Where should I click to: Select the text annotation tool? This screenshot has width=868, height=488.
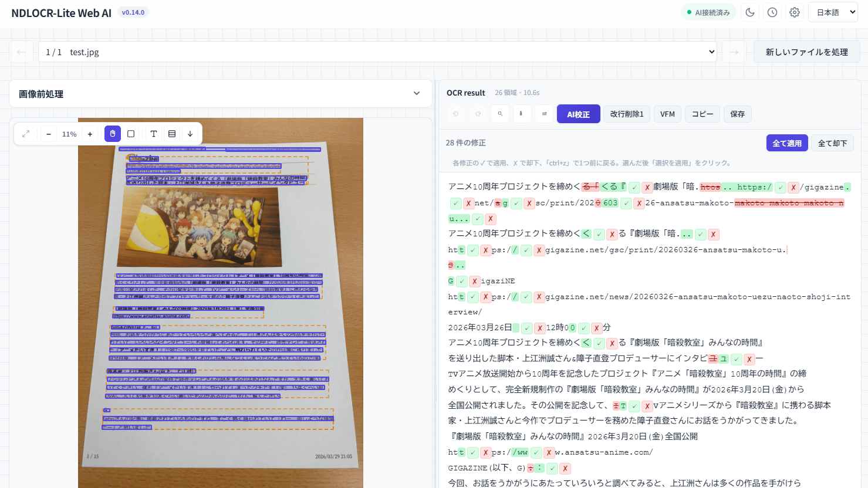[x=153, y=134]
